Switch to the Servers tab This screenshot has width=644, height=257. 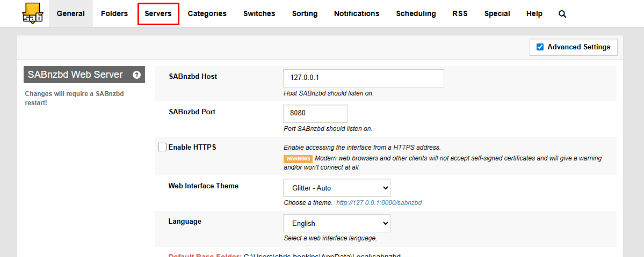point(158,14)
